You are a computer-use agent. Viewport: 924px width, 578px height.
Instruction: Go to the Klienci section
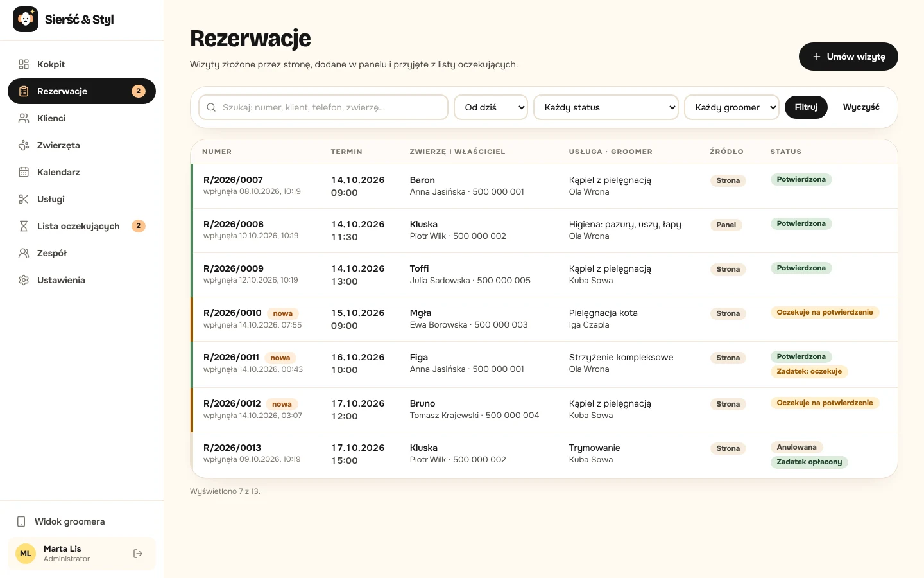pos(81,118)
